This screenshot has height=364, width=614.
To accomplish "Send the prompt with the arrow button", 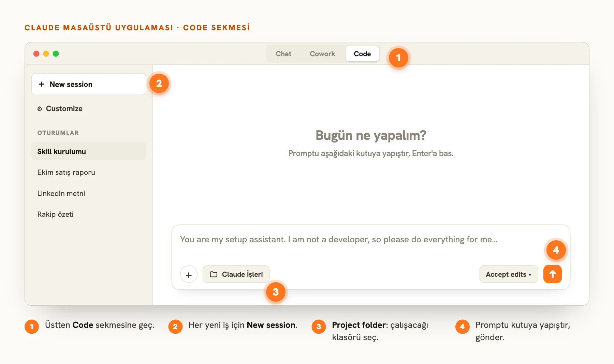I will (553, 274).
